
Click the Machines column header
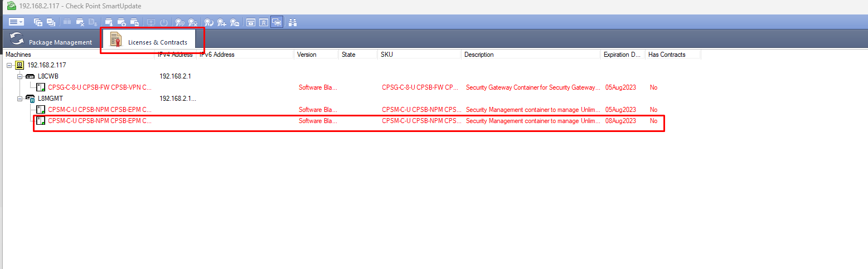[x=80, y=55]
